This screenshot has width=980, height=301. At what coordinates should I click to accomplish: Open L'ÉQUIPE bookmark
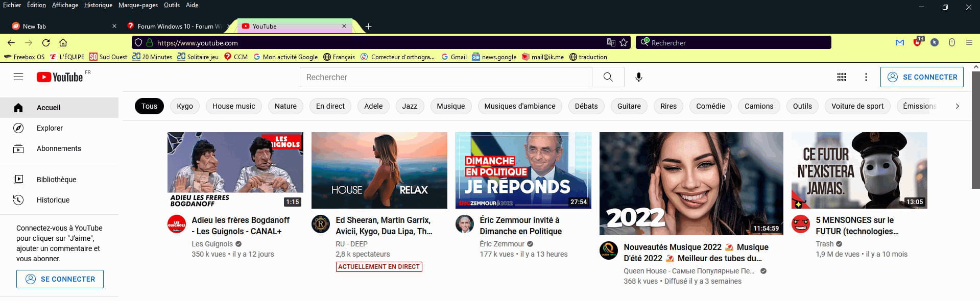tap(67, 57)
